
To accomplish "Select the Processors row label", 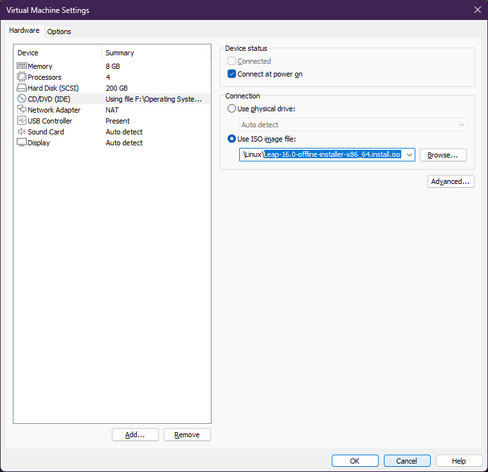I will point(44,77).
